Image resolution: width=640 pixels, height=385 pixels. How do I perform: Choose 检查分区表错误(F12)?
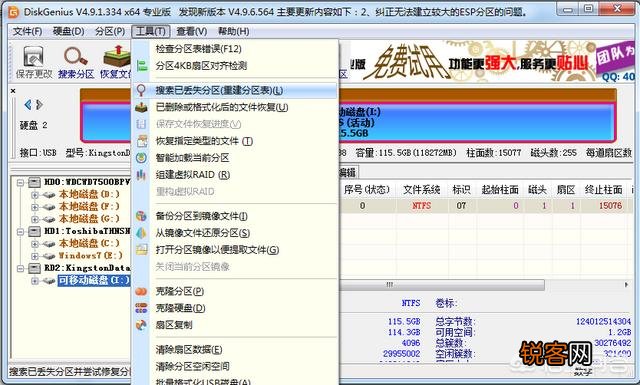pos(236,49)
